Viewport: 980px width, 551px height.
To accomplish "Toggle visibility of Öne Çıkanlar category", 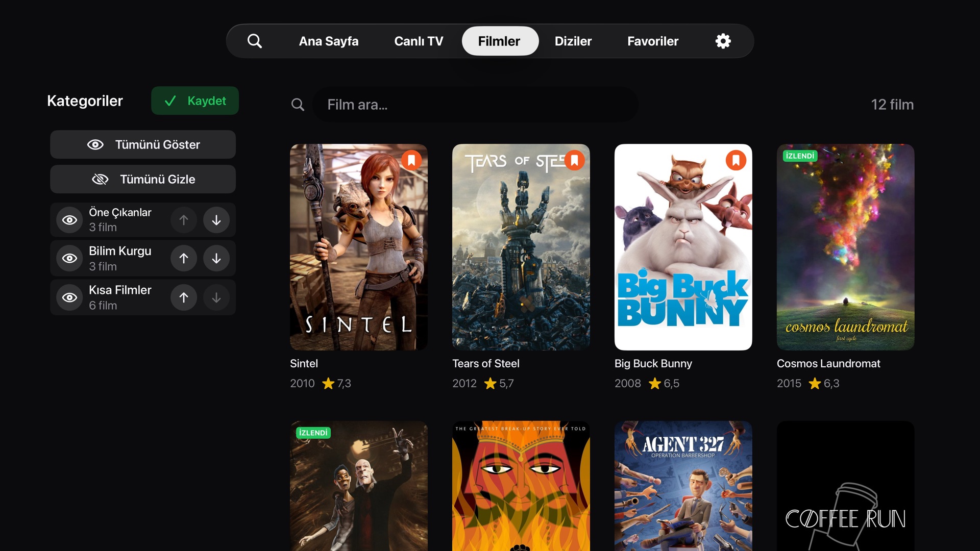I will (x=69, y=220).
